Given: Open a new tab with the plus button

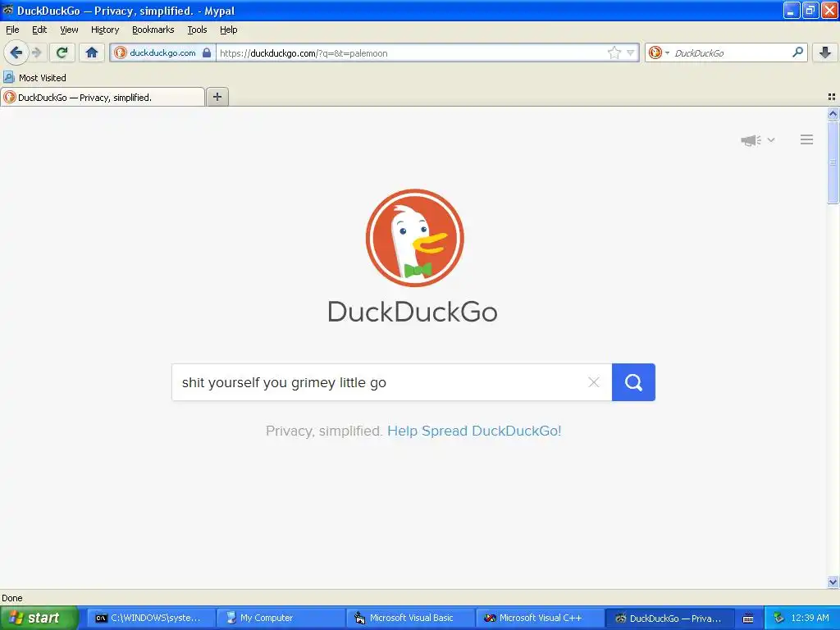Looking at the screenshot, I should pos(217,97).
